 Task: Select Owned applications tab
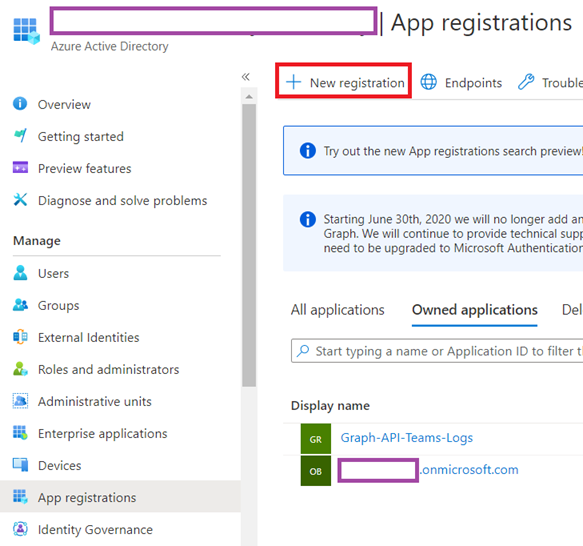tap(474, 309)
